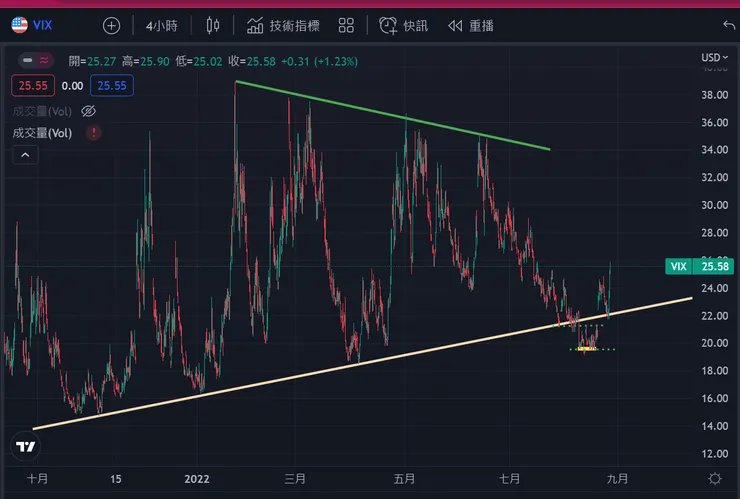Click the 十月 time axis label
The width and height of the screenshot is (740, 499).
(x=37, y=479)
